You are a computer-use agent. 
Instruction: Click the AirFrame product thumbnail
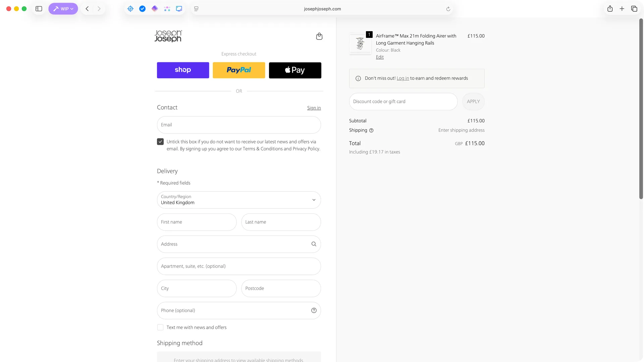point(360,44)
